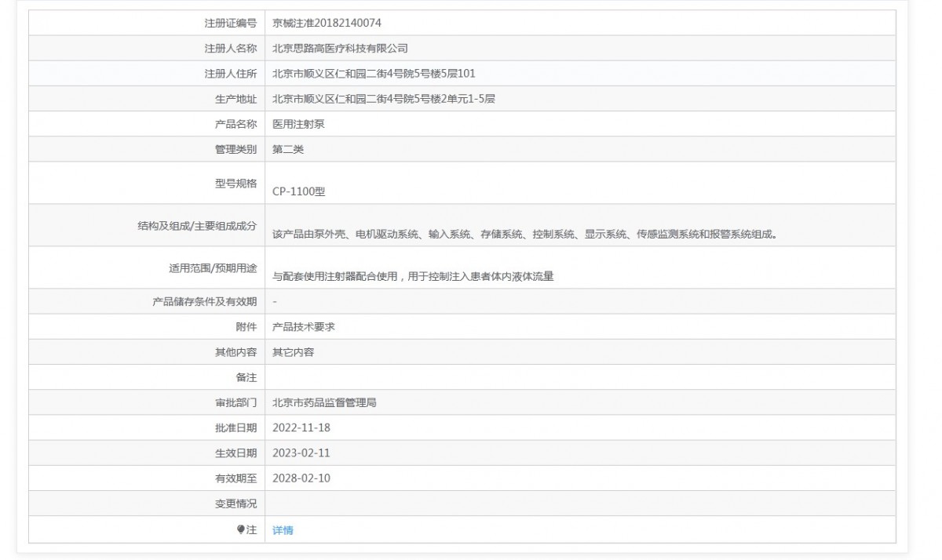Screen dimensions: 942x560
Task: Click the 生产地址 label
Action: [235, 99]
